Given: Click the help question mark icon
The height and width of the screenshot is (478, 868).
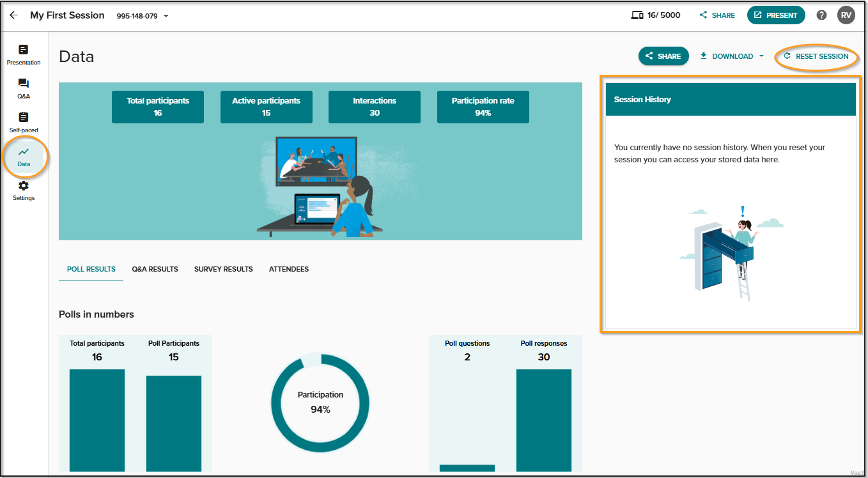Looking at the screenshot, I should pos(822,15).
